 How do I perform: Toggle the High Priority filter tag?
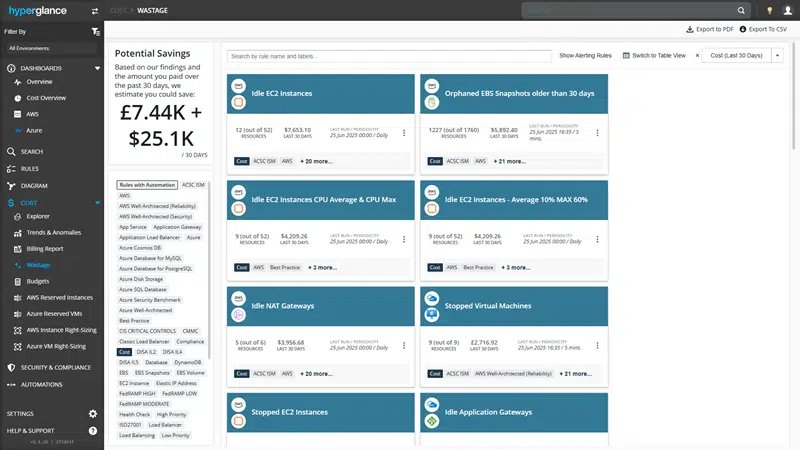171,415
